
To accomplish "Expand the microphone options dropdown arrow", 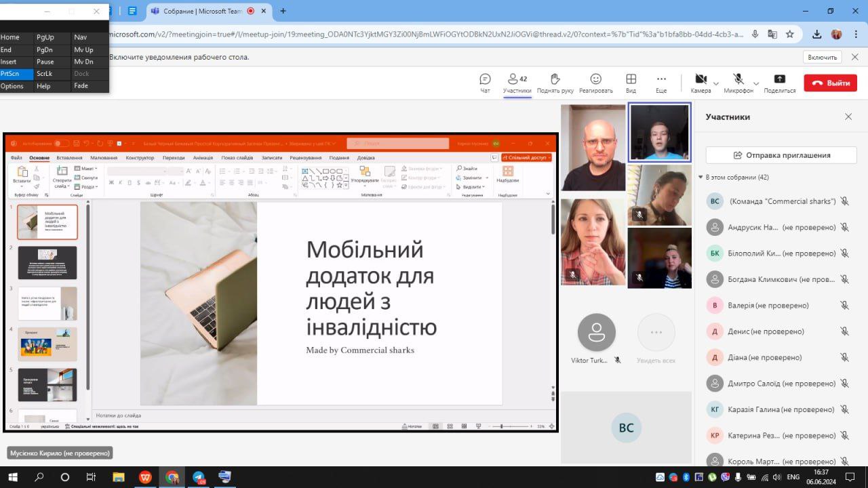I will (x=756, y=83).
